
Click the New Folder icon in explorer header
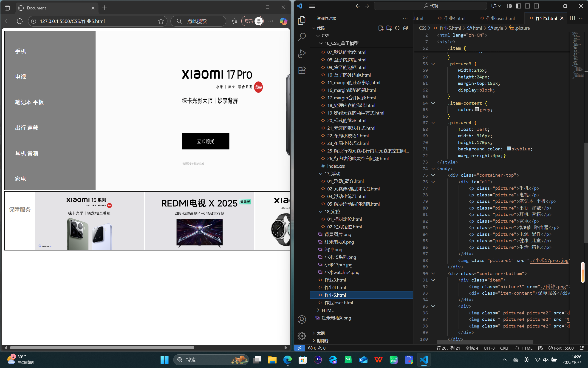(x=389, y=28)
